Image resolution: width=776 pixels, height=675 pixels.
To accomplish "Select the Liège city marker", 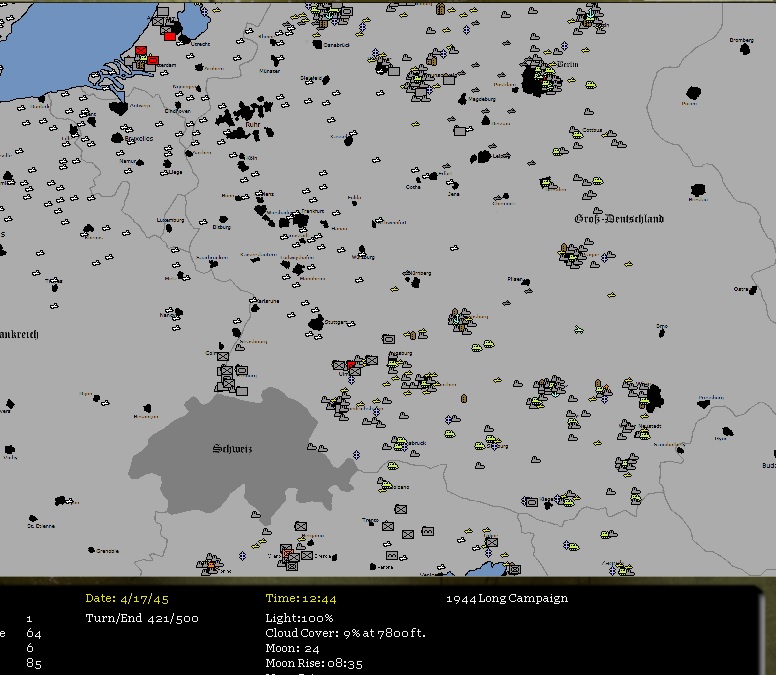I will point(167,164).
